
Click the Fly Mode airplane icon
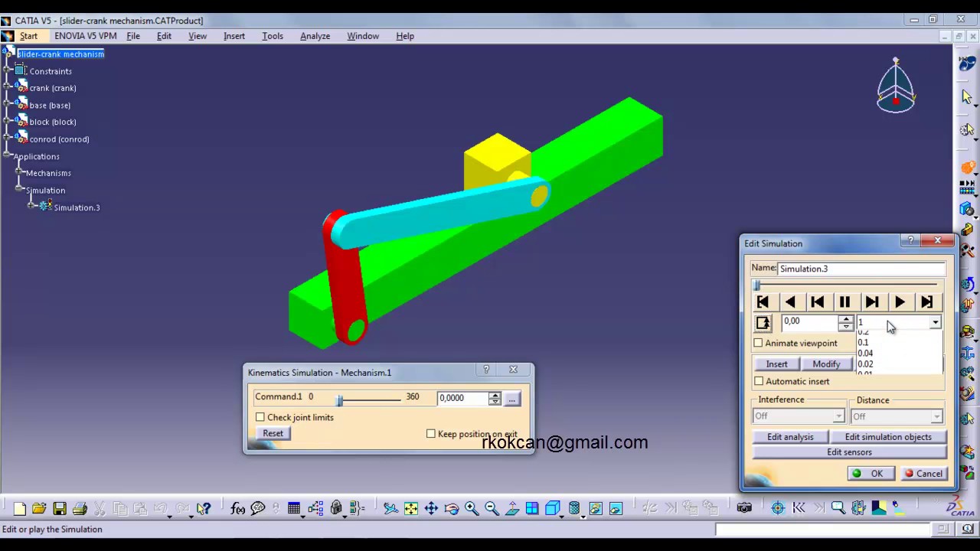coord(390,508)
